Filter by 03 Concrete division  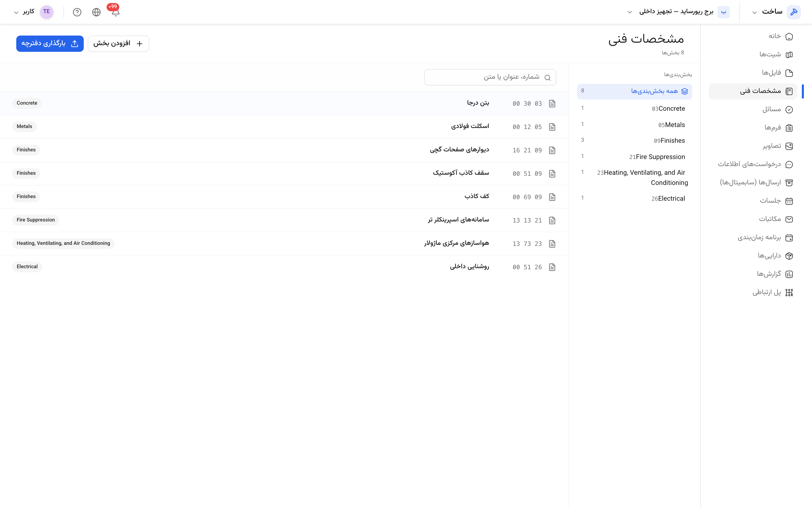pos(634,108)
